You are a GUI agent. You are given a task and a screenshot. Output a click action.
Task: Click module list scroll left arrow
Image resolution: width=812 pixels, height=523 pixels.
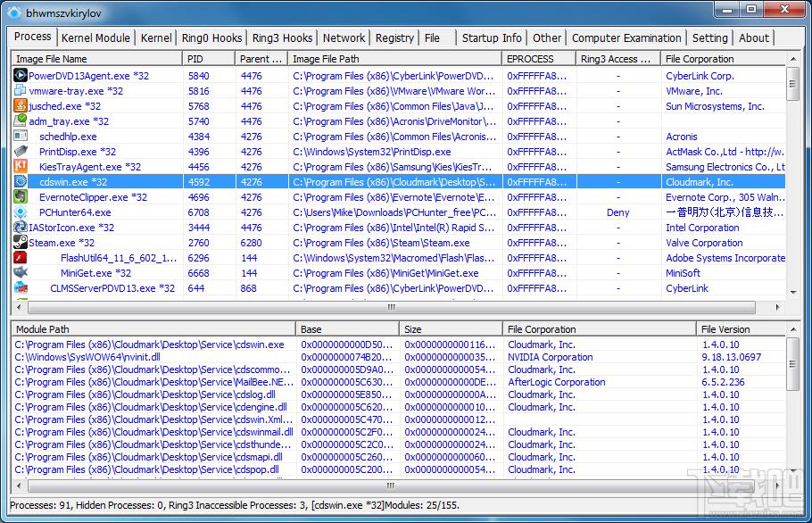point(19,486)
